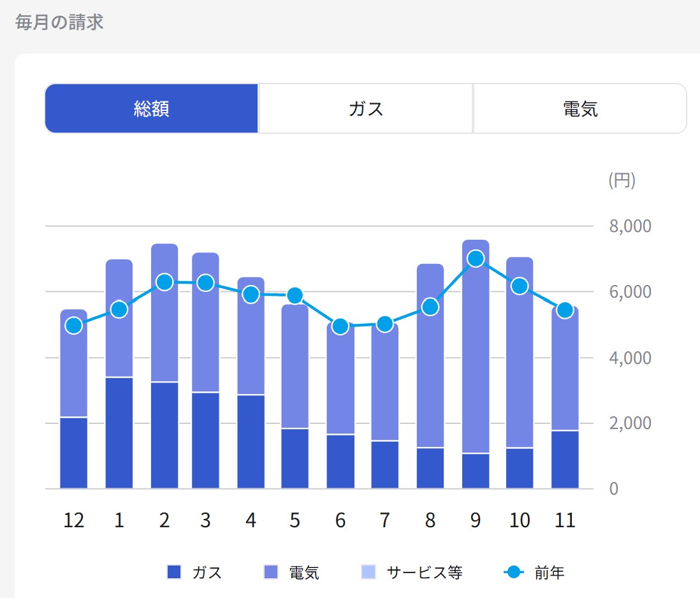Screen dimensions: 700x598
Task: Click the June previous-year data point
Action: [340, 327]
